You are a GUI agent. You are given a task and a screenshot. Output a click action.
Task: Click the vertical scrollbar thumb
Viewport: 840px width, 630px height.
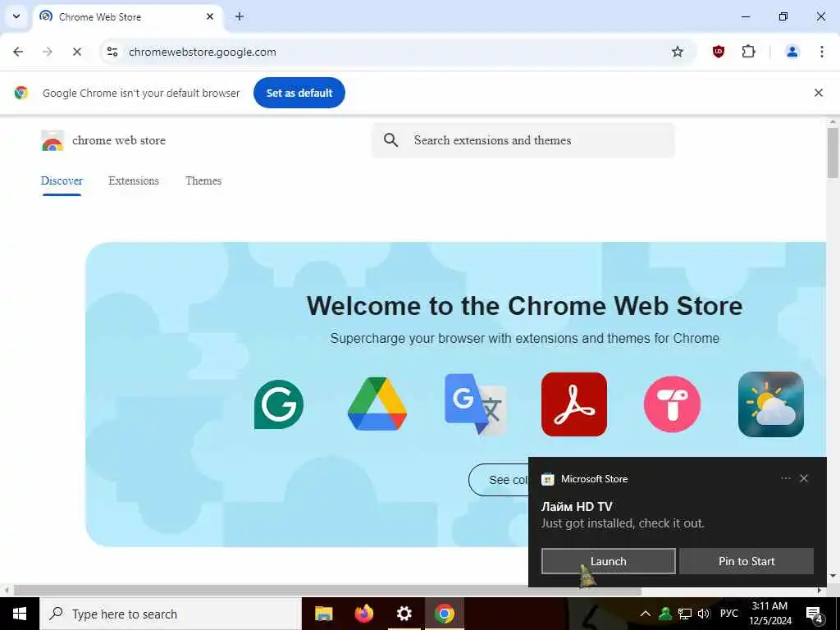point(833,153)
